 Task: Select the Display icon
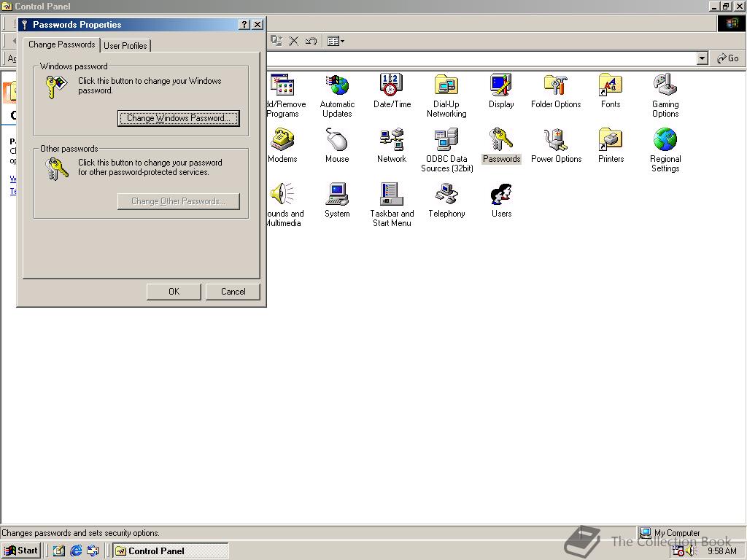point(501,86)
